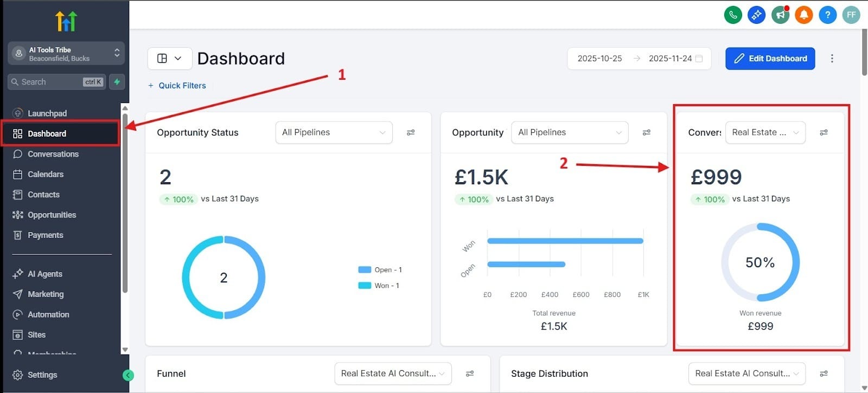Screen dimensions: 868x393
Task: Open Stage Distribution widget filter settings icon
Action: 824,373
